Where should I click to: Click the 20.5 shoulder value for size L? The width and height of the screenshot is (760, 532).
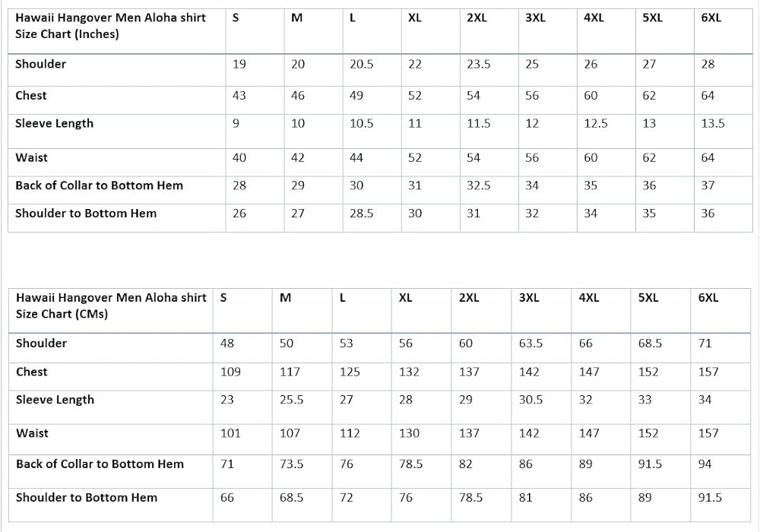click(361, 65)
